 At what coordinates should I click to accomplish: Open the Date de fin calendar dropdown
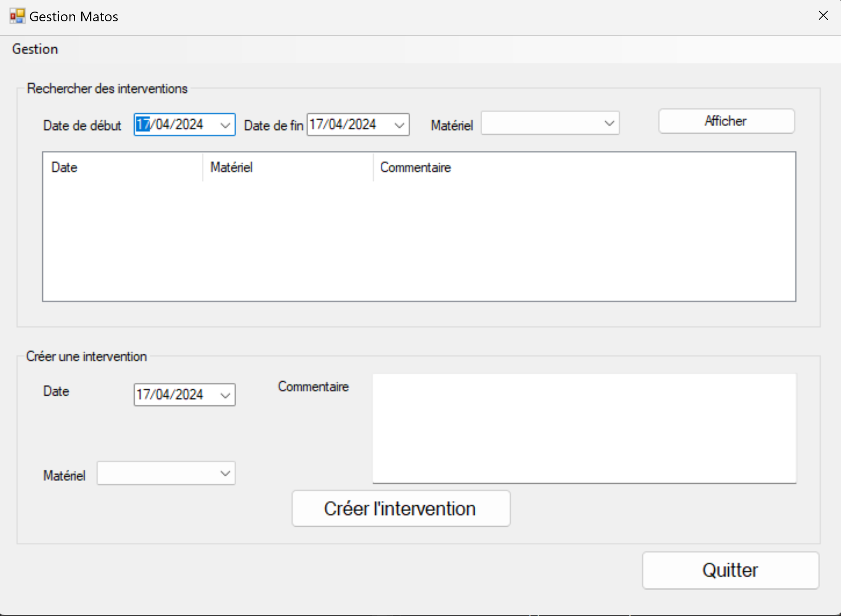(399, 125)
